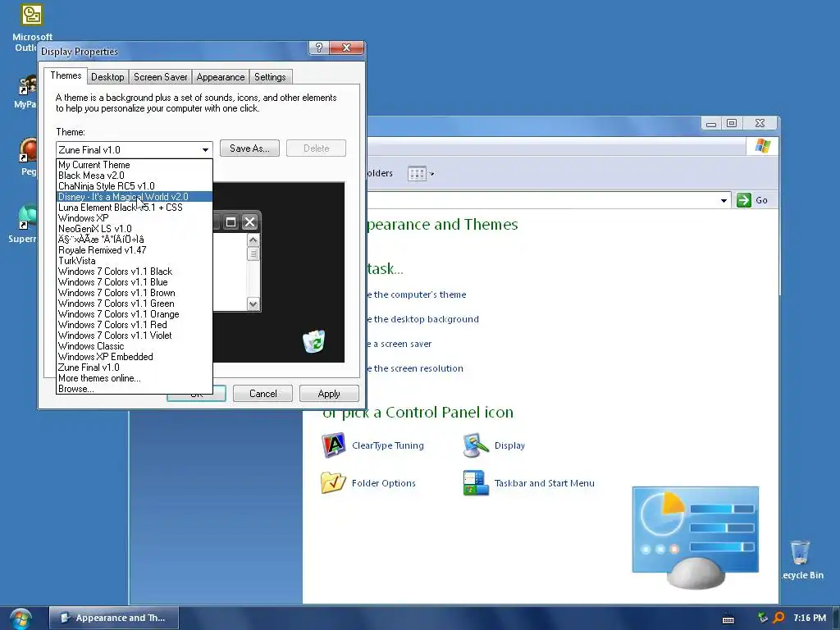Select Royale Remixed v1.47 theme

pyautogui.click(x=135, y=250)
